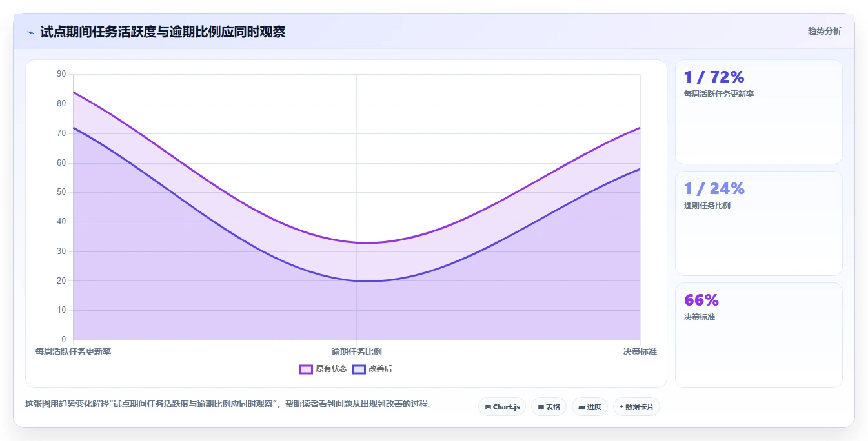Open the 1 / 72% 每周活跃任务更新率 card
This screenshot has height=441, width=868.
[x=759, y=112]
